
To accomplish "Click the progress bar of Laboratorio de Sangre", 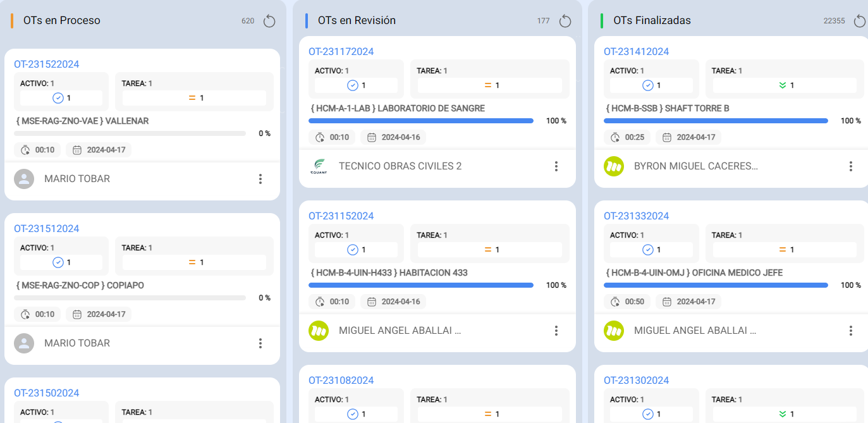I will point(420,121).
